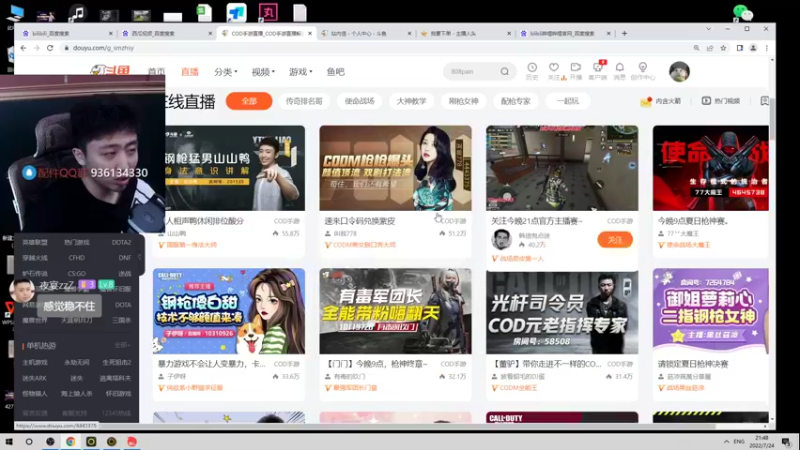The height and width of the screenshot is (450, 800).
Task: Select the 直播 navigation item
Action: point(189,72)
